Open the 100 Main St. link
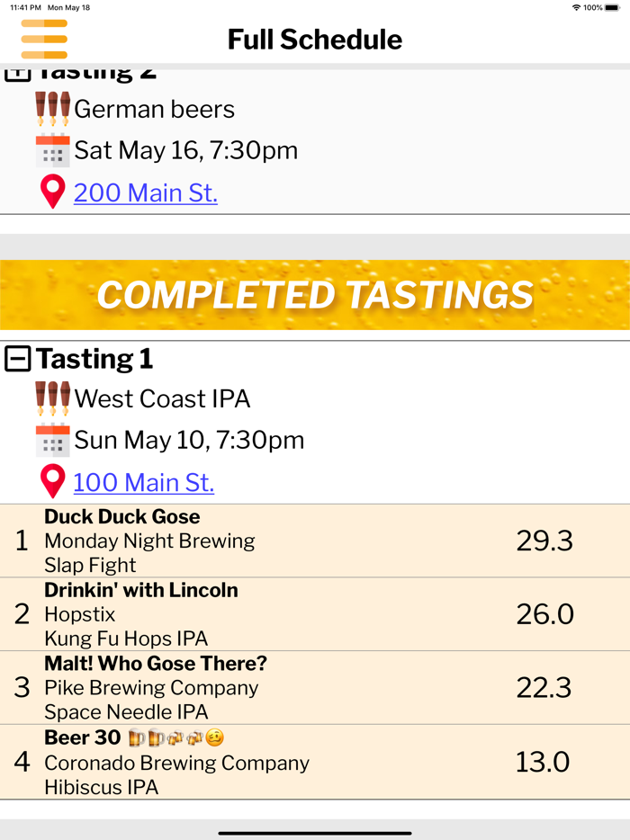 [x=143, y=482]
